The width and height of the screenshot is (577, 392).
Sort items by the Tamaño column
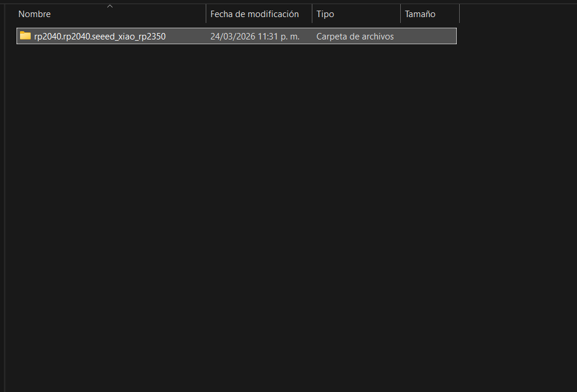[x=420, y=14]
